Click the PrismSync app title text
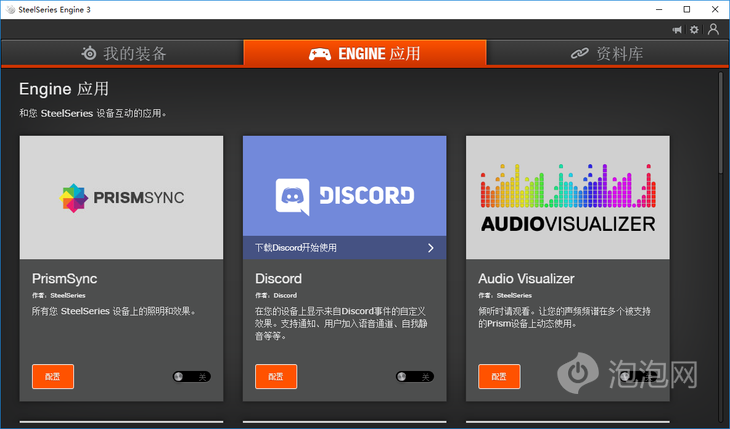Viewport: 730px width, 429px height. (64, 279)
